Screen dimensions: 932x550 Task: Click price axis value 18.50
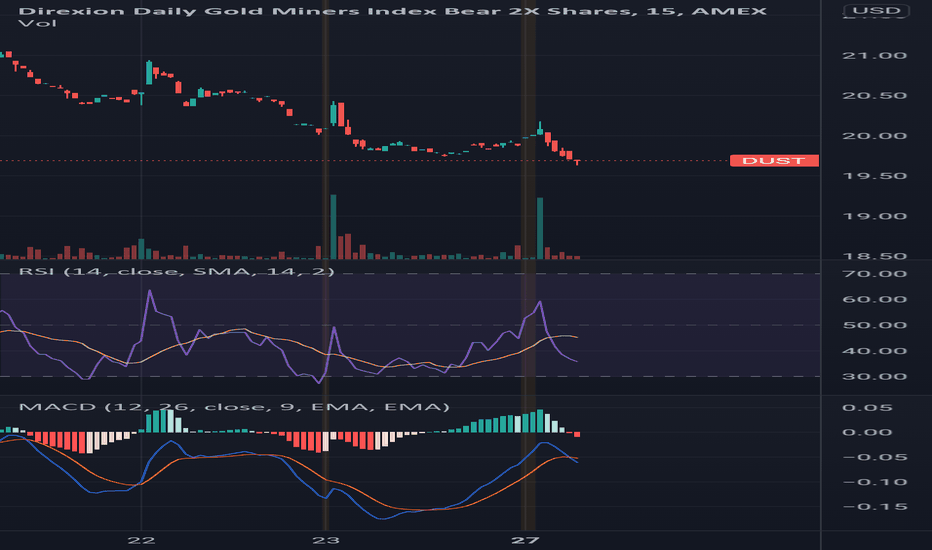pyautogui.click(x=874, y=256)
